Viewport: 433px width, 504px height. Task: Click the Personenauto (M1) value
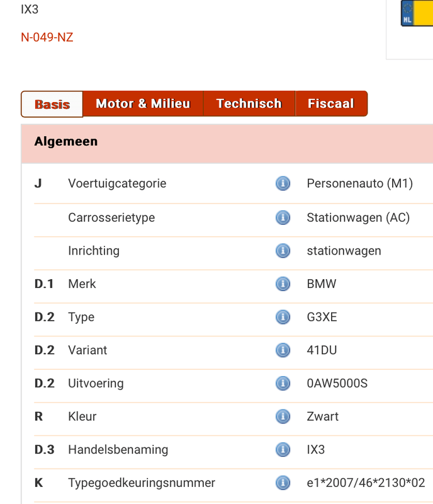359,184
